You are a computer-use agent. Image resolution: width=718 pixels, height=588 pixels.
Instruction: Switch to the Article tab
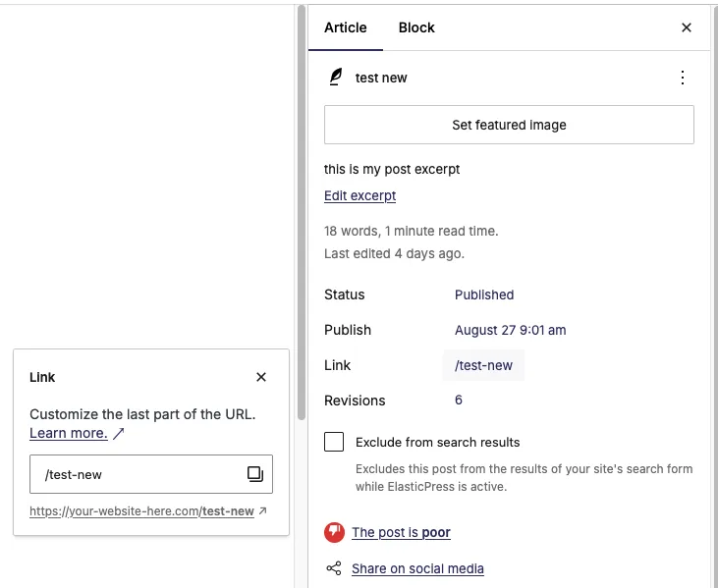[x=346, y=27]
